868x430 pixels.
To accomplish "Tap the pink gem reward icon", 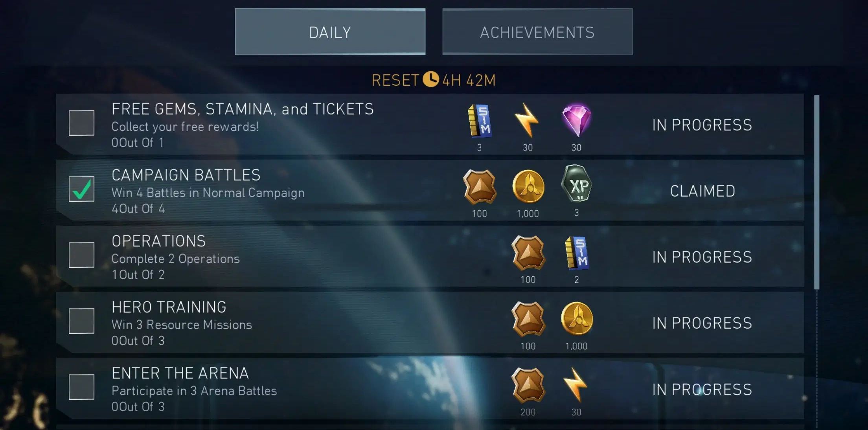I will (576, 120).
